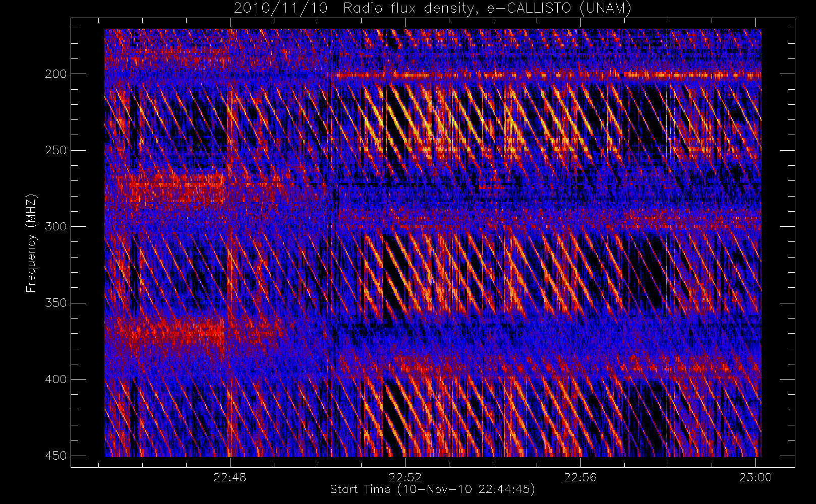Select the 250 frequency axis label
The width and height of the screenshot is (816, 504).
(x=55, y=150)
